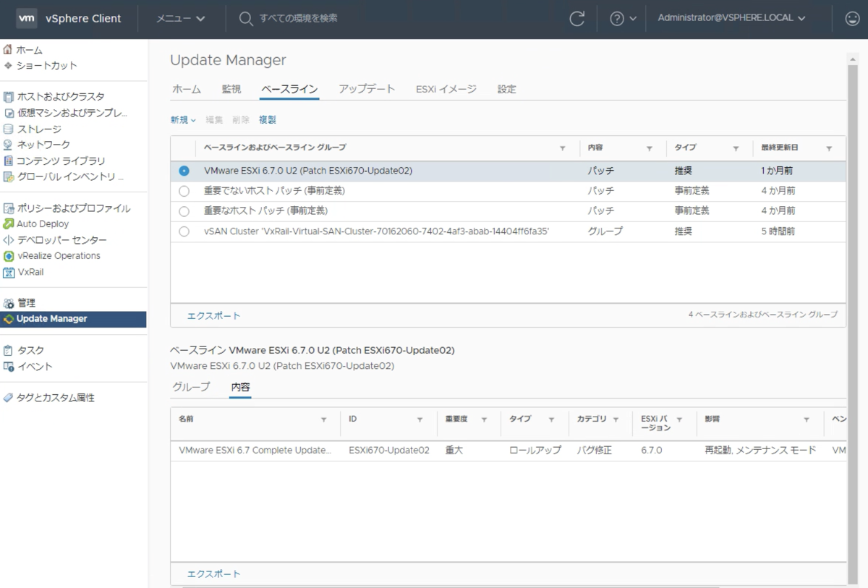
Task: Filter the ベースラインおよびベースライン グループ column
Action: coord(563,148)
